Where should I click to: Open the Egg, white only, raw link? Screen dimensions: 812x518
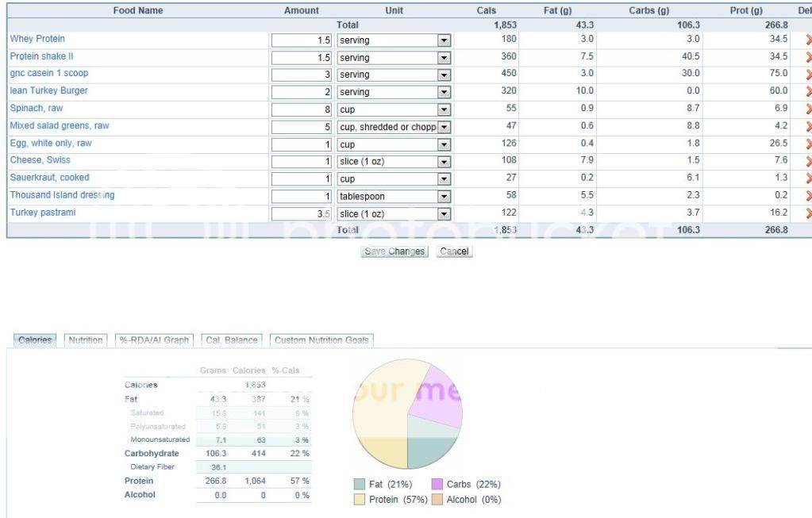pos(51,144)
